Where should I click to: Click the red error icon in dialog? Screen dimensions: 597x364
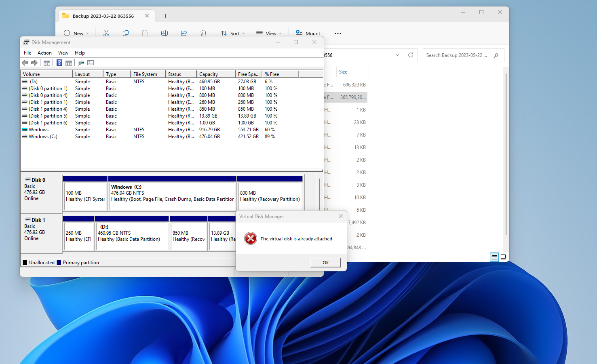[x=251, y=238]
